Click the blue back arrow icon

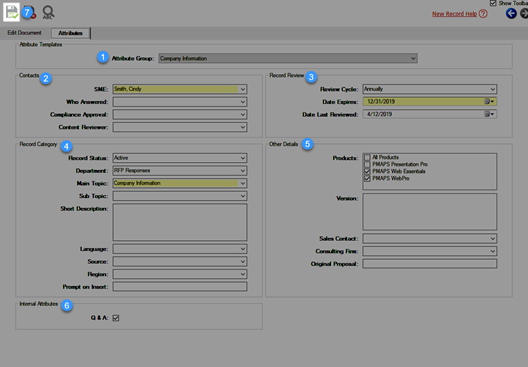(511, 13)
